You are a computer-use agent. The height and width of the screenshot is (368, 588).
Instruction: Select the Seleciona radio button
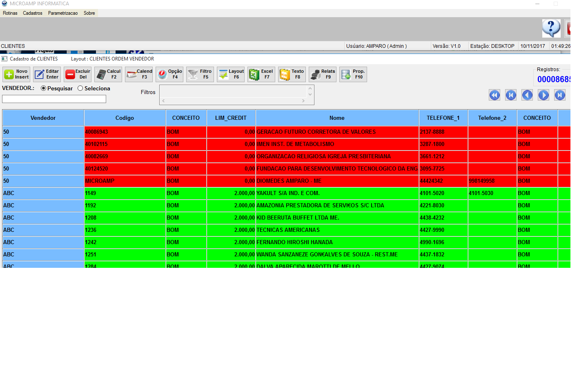click(x=80, y=88)
